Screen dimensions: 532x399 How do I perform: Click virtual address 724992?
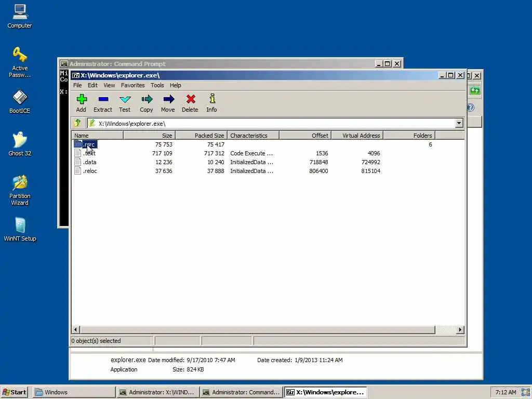tap(370, 162)
